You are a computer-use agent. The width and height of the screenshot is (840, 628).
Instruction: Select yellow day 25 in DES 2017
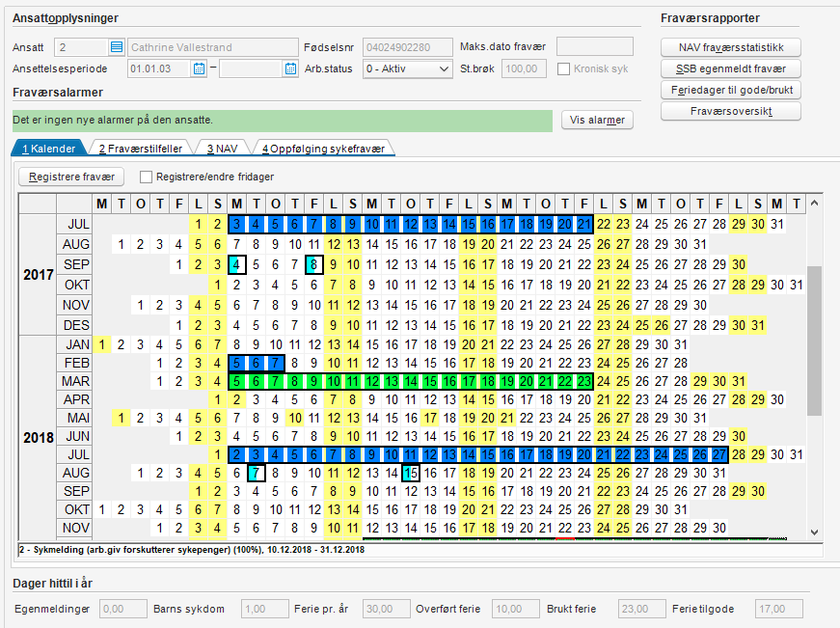click(641, 325)
